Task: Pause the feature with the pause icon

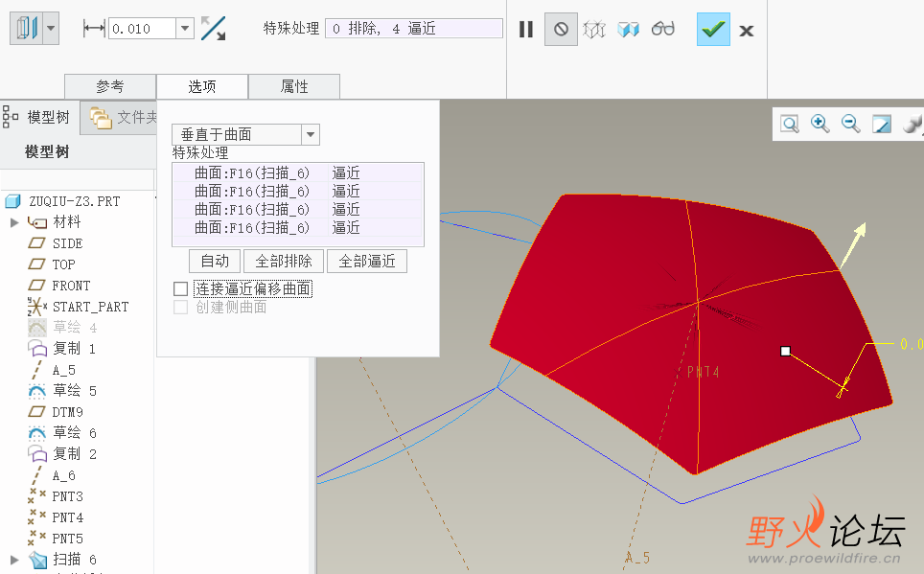Action: tap(526, 29)
